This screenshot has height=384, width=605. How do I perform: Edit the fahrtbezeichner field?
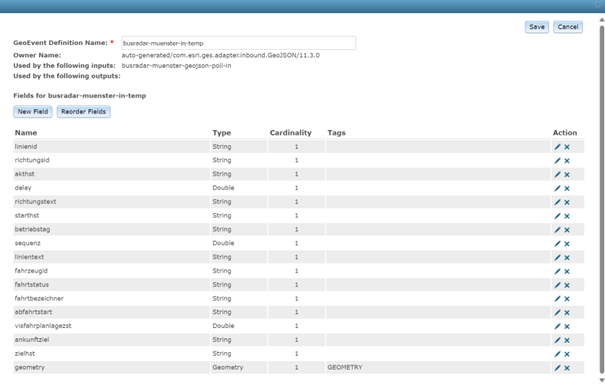pos(557,299)
